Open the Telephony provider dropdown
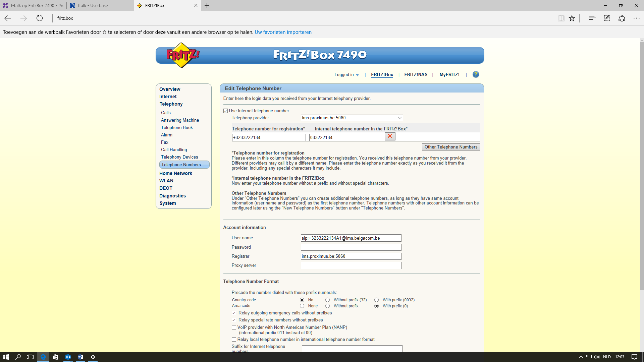This screenshot has width=644, height=362. coord(352,118)
